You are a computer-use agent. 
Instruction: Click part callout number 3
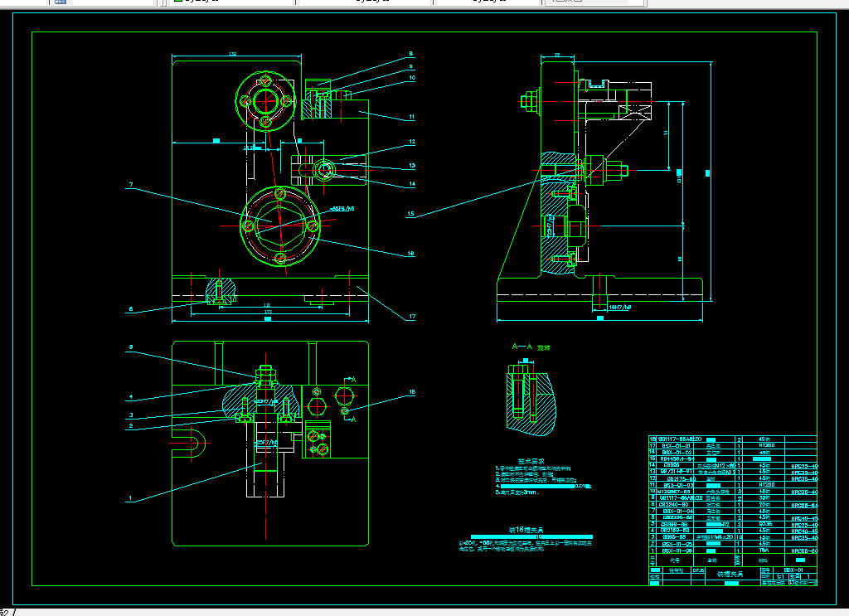(130, 415)
